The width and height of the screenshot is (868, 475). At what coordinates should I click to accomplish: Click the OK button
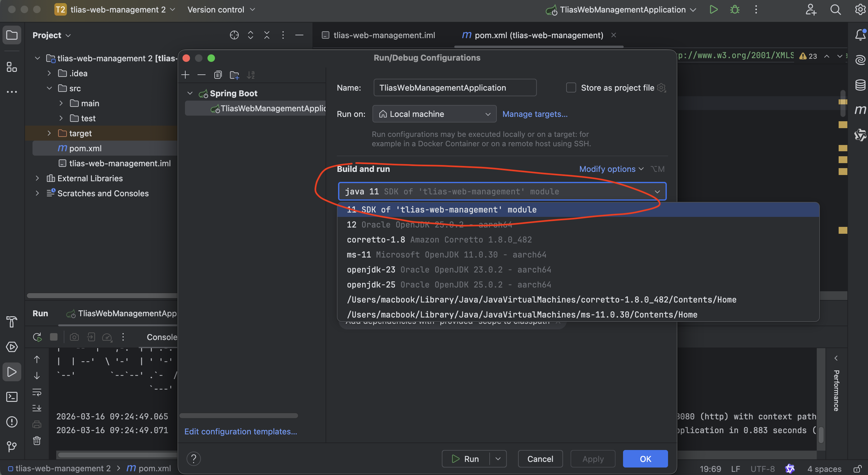[x=645, y=458]
